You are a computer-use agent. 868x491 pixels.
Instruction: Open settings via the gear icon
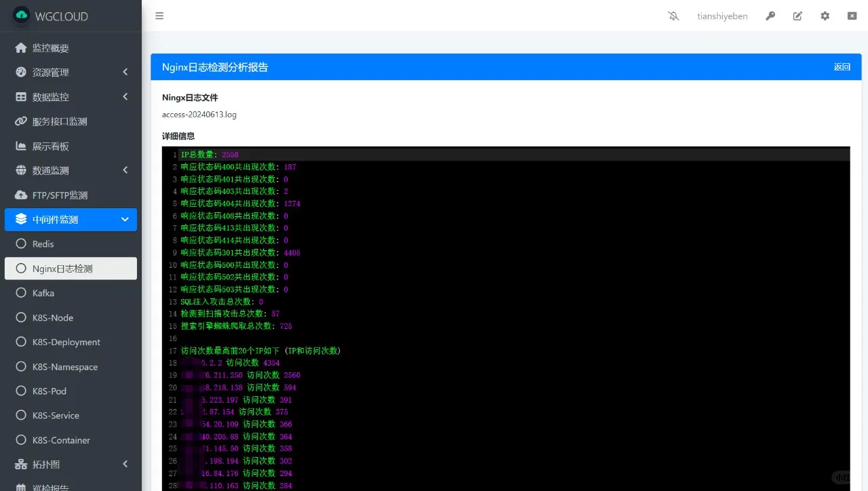[825, 16]
